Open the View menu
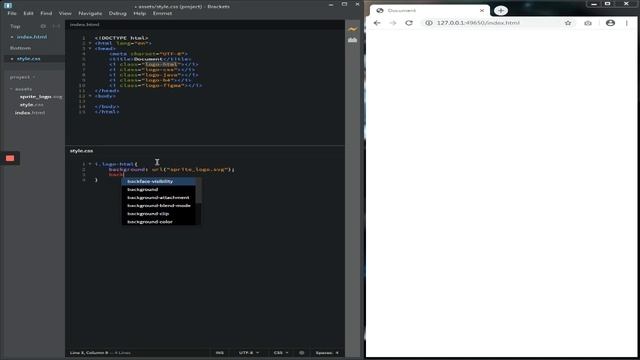This screenshot has width=640, height=360. [65, 13]
